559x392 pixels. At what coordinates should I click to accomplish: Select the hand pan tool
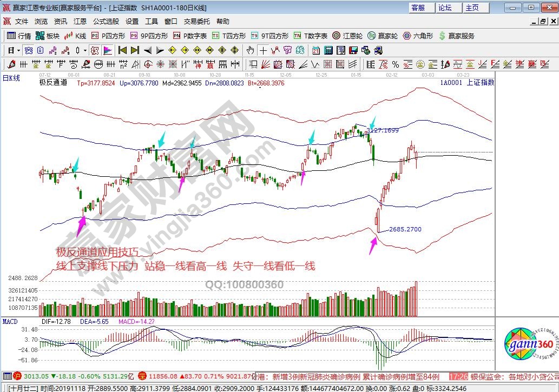click(x=250, y=50)
